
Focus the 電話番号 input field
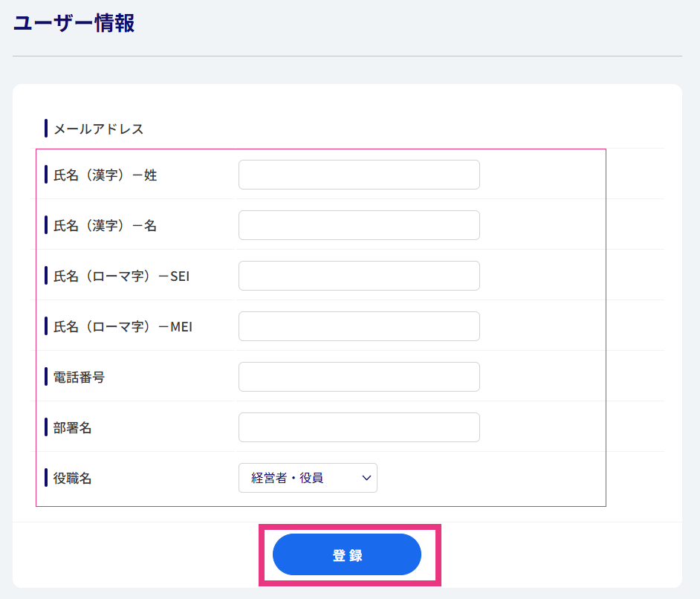(359, 377)
